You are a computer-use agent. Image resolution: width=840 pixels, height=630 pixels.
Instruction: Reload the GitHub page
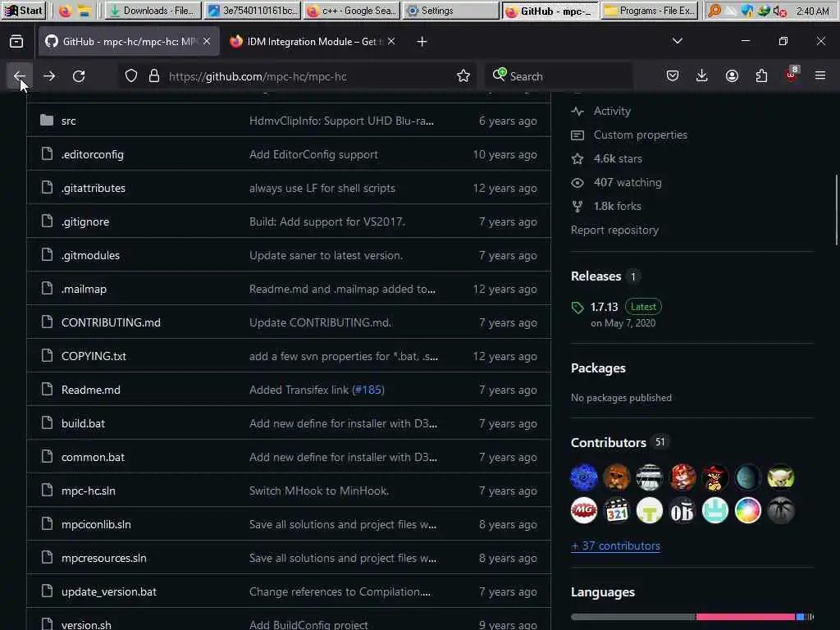(x=79, y=76)
